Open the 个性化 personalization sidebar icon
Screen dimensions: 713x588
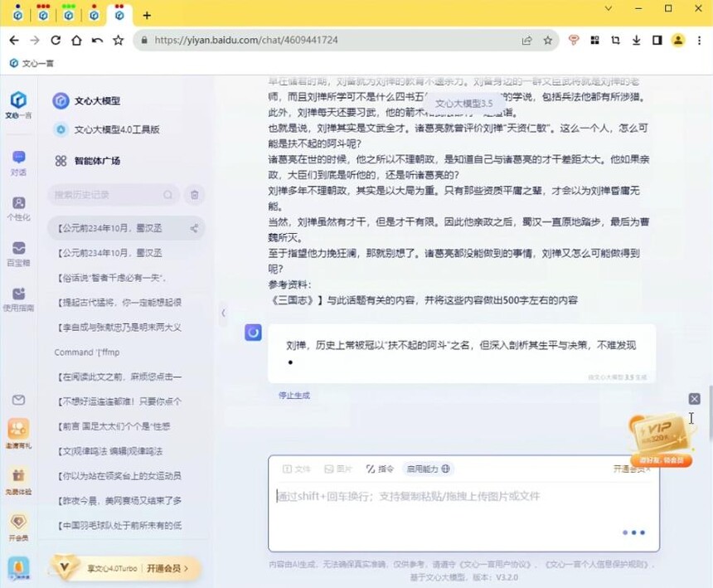[x=18, y=207]
